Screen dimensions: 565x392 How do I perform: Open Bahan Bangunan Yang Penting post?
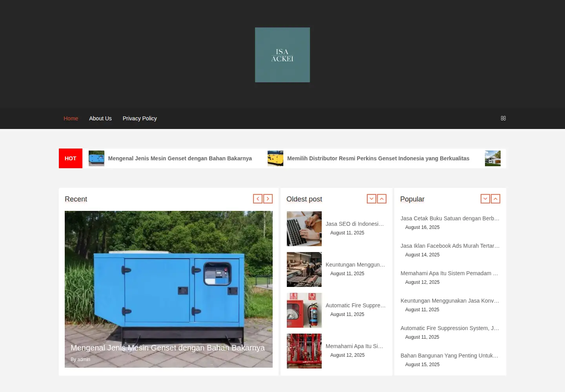[449, 356]
